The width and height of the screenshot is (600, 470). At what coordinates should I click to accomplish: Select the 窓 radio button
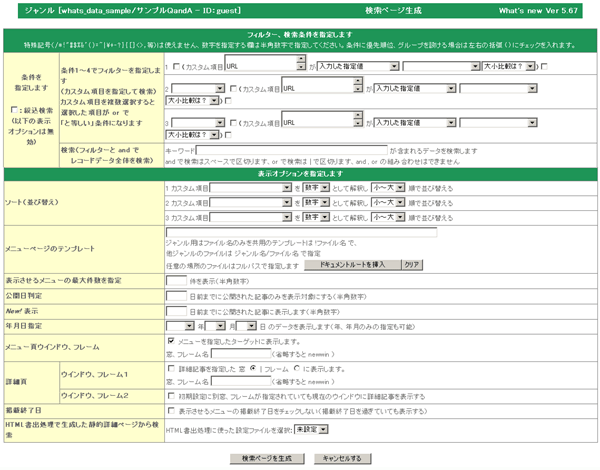click(253, 368)
